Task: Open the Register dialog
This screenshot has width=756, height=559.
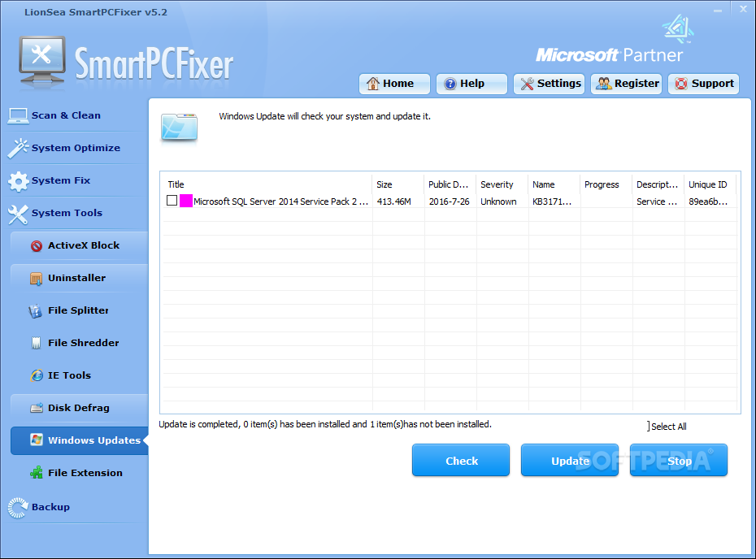Action: 626,84
